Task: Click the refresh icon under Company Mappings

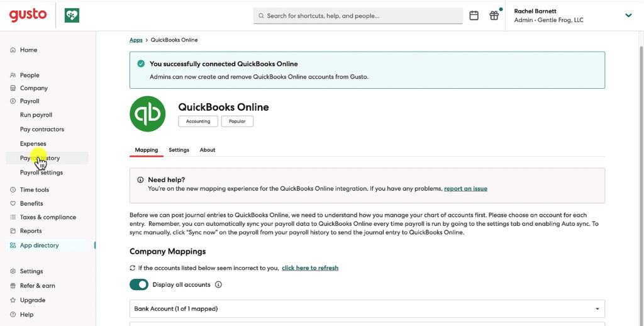Action: pos(133,268)
